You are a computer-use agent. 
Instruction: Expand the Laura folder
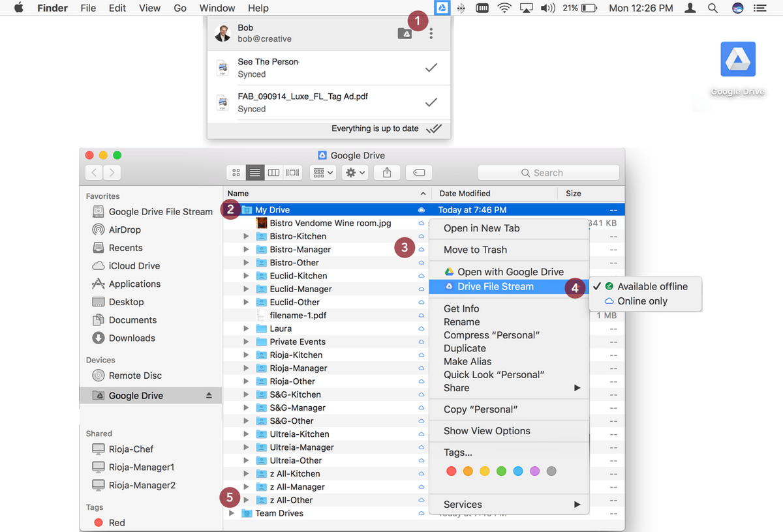pyautogui.click(x=246, y=329)
